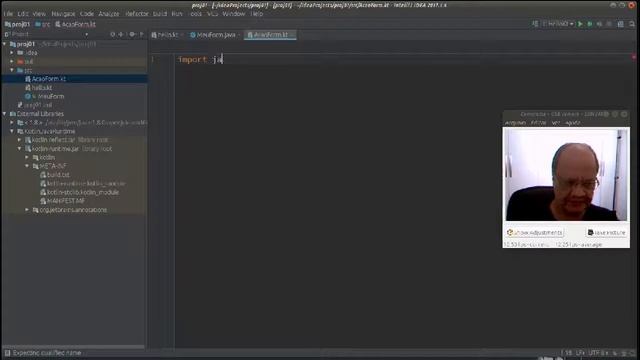Open the File menu
Viewport: 640px width, 360px height.
point(8,14)
